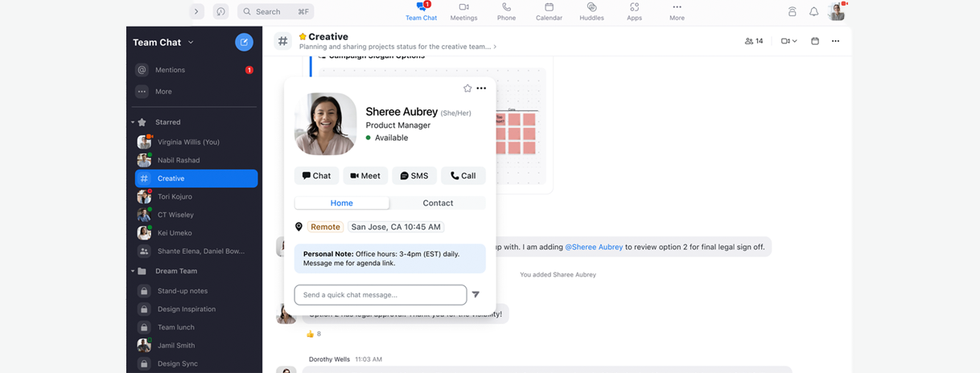Open the video meeting dropdown in header
This screenshot has width=980, height=373.
coord(789,41)
